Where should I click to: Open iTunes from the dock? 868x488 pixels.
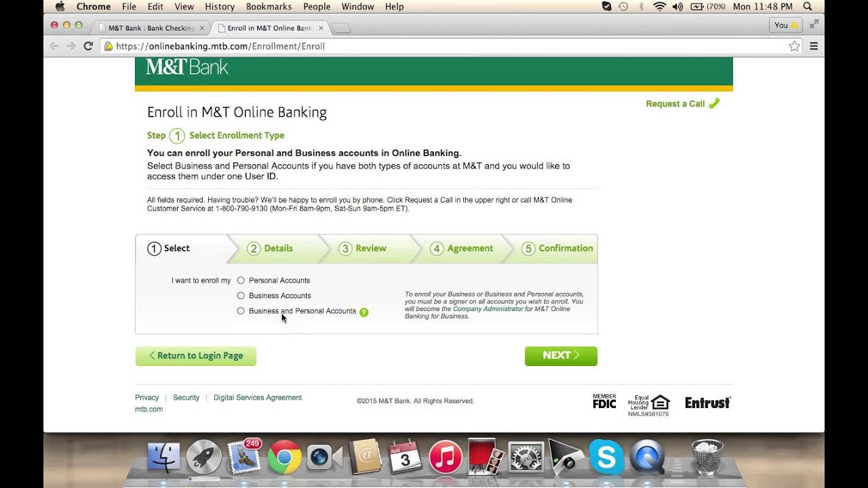point(446,457)
